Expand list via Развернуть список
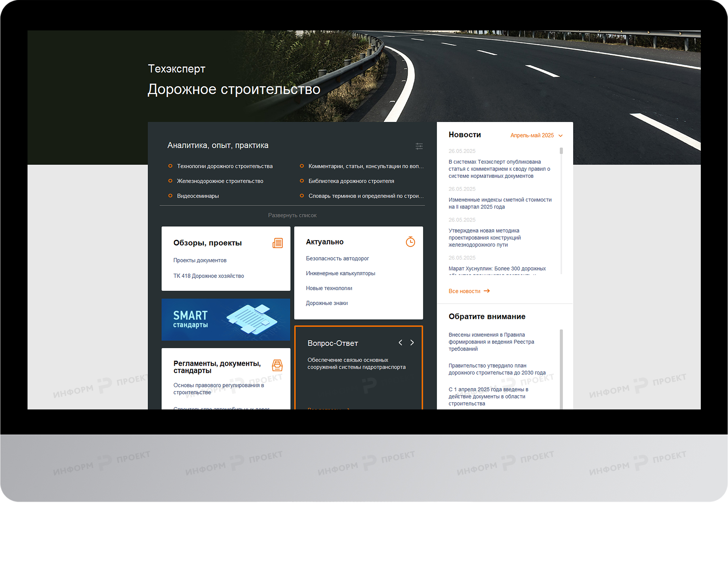The width and height of the screenshot is (728, 566). 292,215
